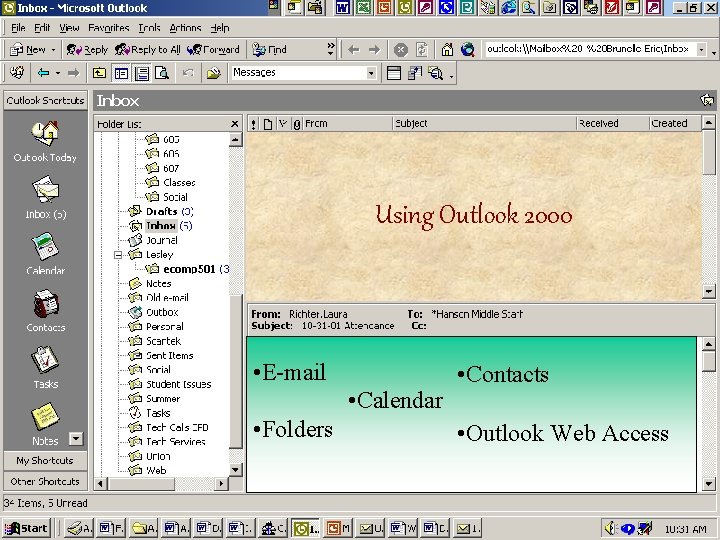Open the Contacts shortcut icon

click(45, 303)
